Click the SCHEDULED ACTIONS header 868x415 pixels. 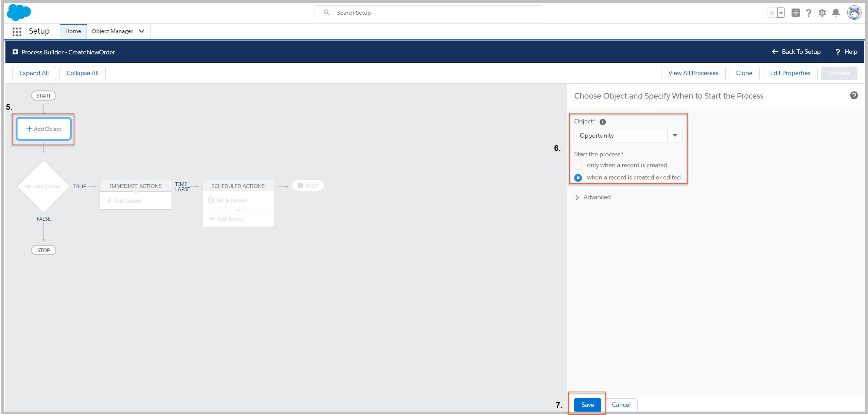coord(238,186)
